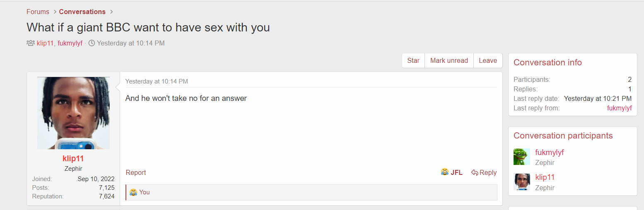
Task: Star this conversation
Action: point(413,60)
